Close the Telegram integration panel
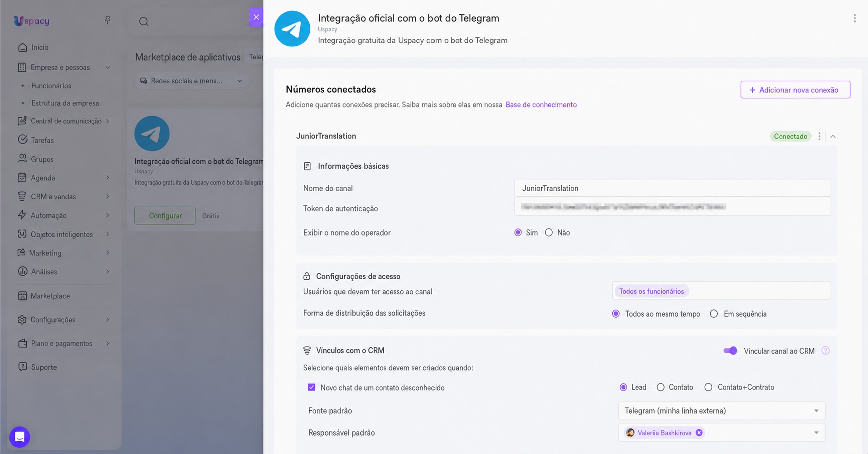 (x=256, y=17)
